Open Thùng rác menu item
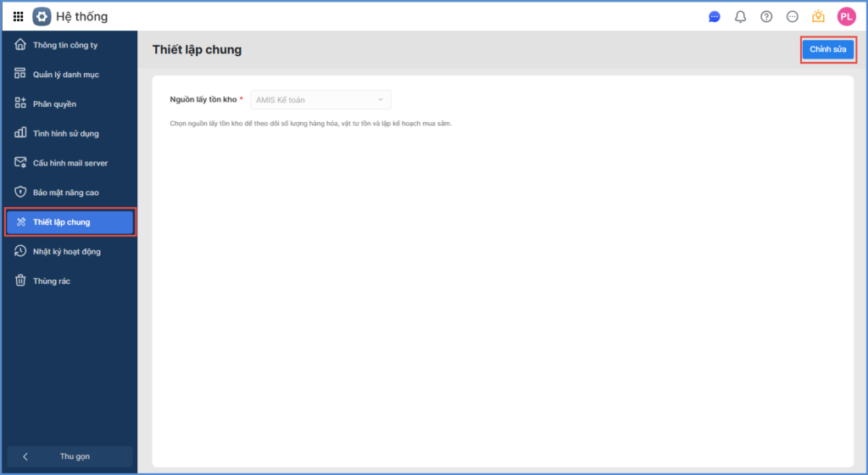Screen dimensions: 868x475 [x=70, y=281]
